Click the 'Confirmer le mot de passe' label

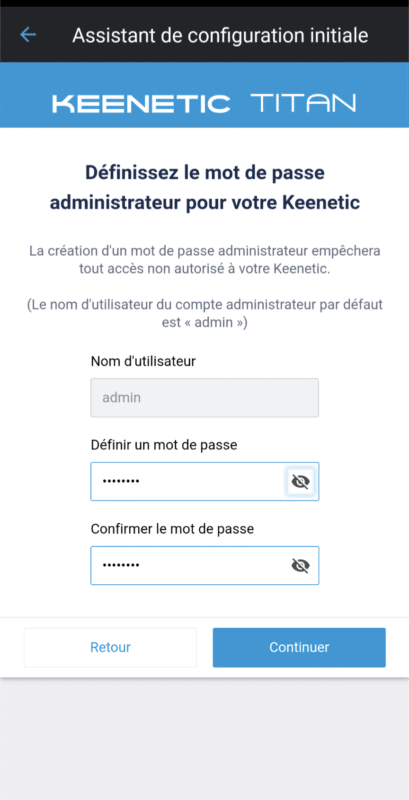[x=172, y=529]
